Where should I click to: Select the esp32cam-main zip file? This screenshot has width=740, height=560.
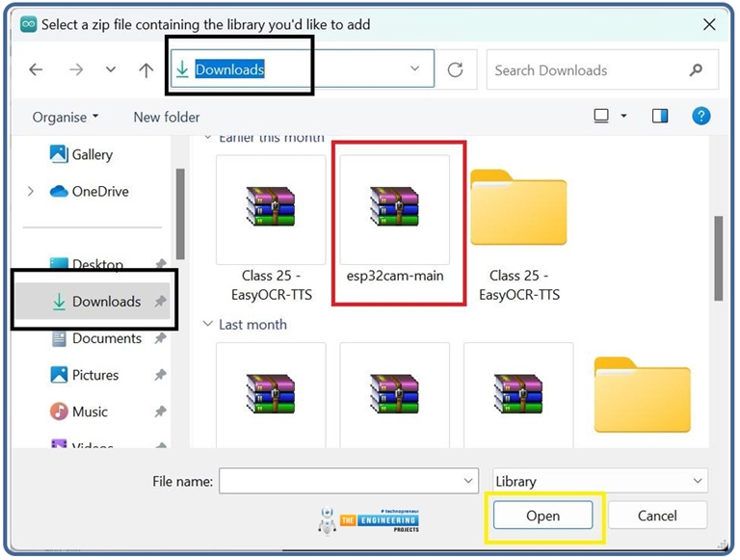click(395, 222)
